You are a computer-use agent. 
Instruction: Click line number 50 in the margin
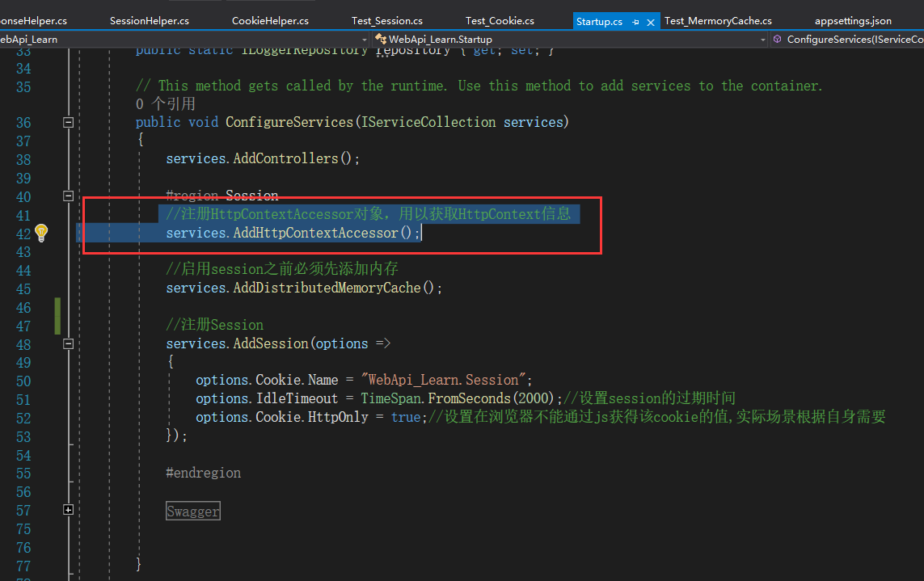[x=24, y=380]
